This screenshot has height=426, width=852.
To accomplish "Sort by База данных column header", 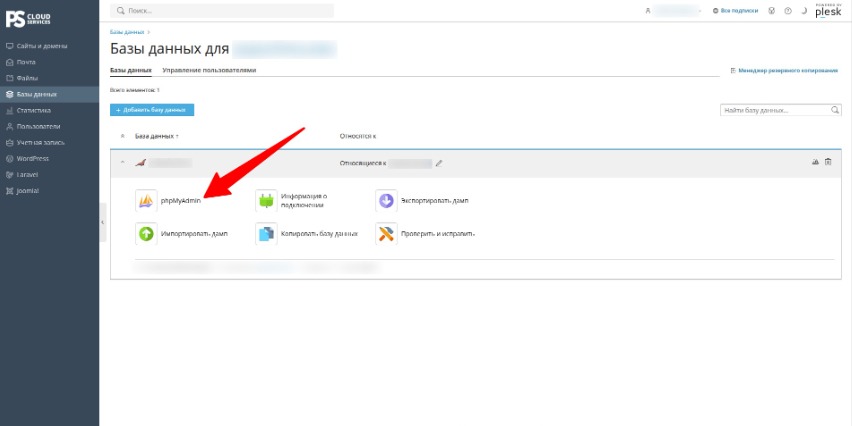I will tap(157, 136).
